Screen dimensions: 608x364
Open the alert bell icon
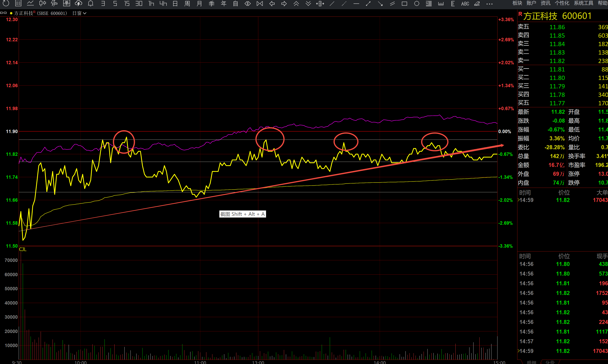coord(91,3)
